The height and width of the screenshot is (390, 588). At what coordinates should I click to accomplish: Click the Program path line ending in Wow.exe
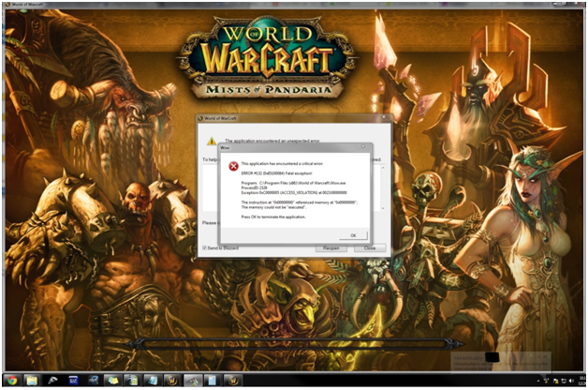pos(293,183)
